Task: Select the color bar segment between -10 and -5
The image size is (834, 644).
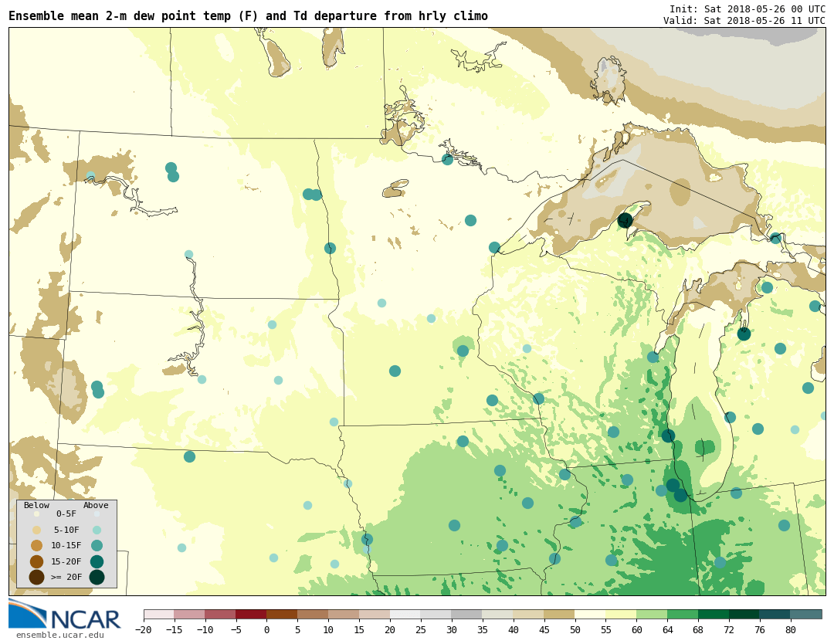Action: point(221,615)
